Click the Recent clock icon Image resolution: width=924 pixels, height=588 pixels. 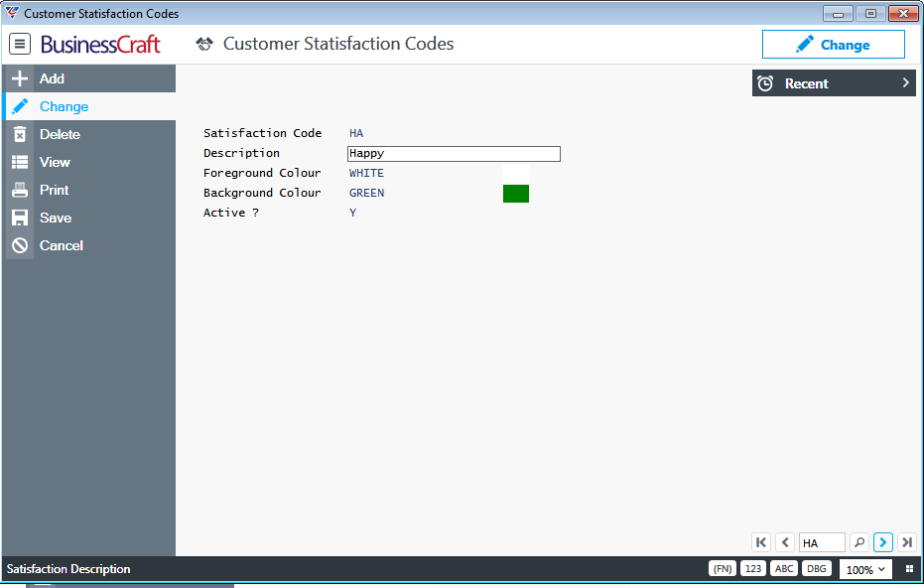coord(765,83)
